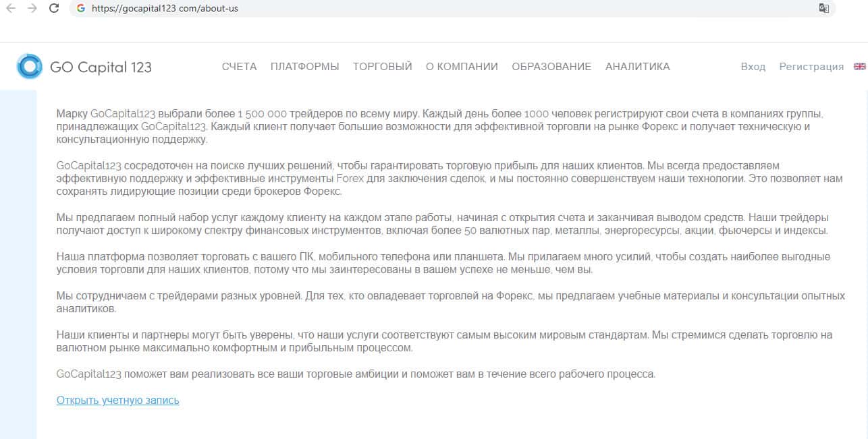
Task: Click the browser forward arrow
Action: (x=32, y=9)
